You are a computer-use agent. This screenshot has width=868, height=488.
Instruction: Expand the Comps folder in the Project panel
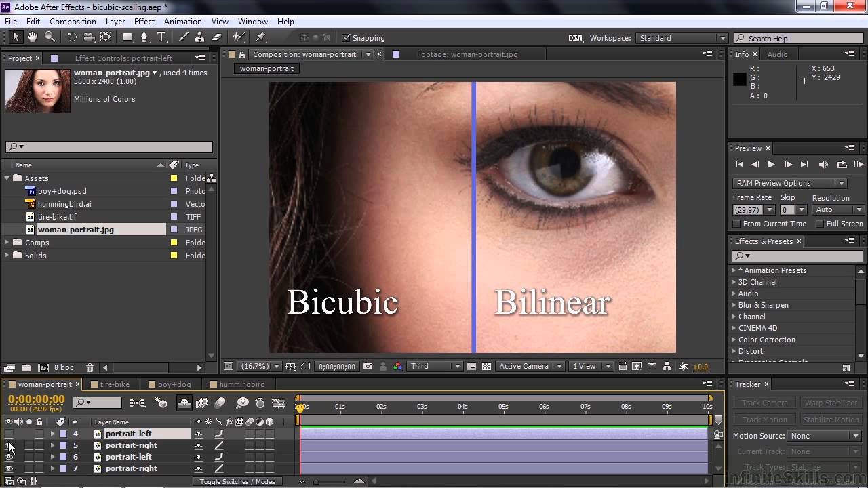(x=7, y=243)
